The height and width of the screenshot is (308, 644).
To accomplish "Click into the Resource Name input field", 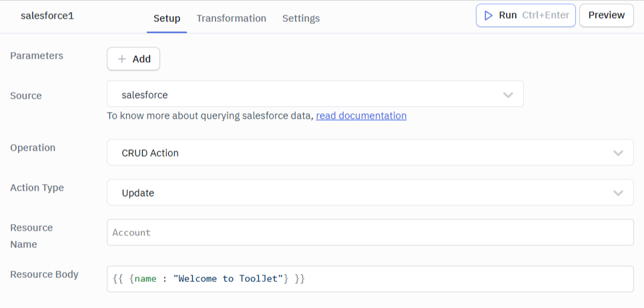I will pyautogui.click(x=370, y=233).
